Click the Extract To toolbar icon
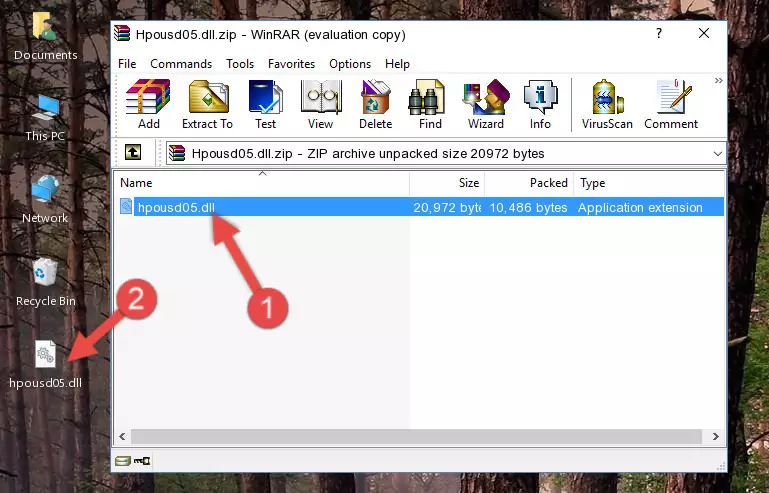Image resolution: width=769 pixels, height=493 pixels. click(x=207, y=104)
